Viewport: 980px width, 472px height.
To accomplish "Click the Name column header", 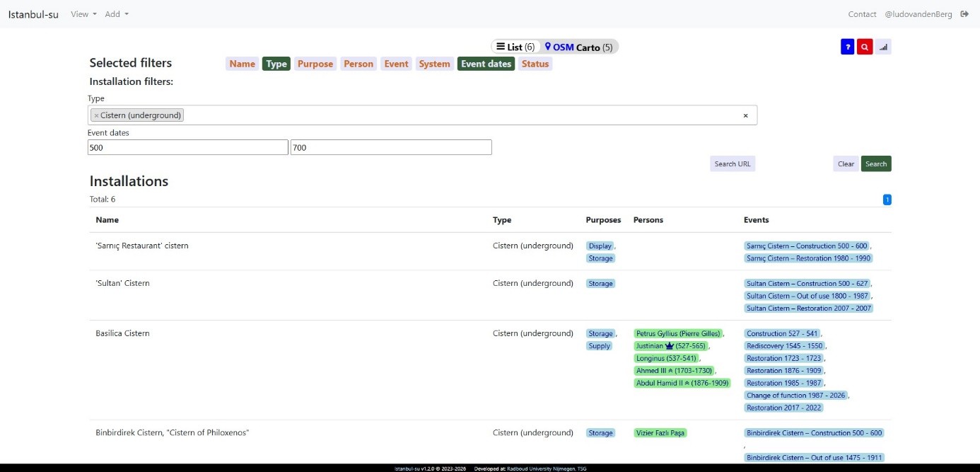I will click(107, 220).
